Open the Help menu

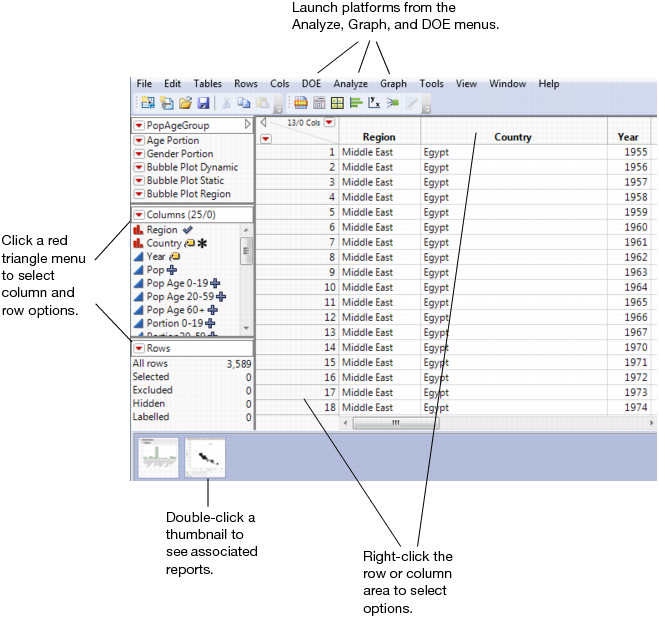(549, 84)
